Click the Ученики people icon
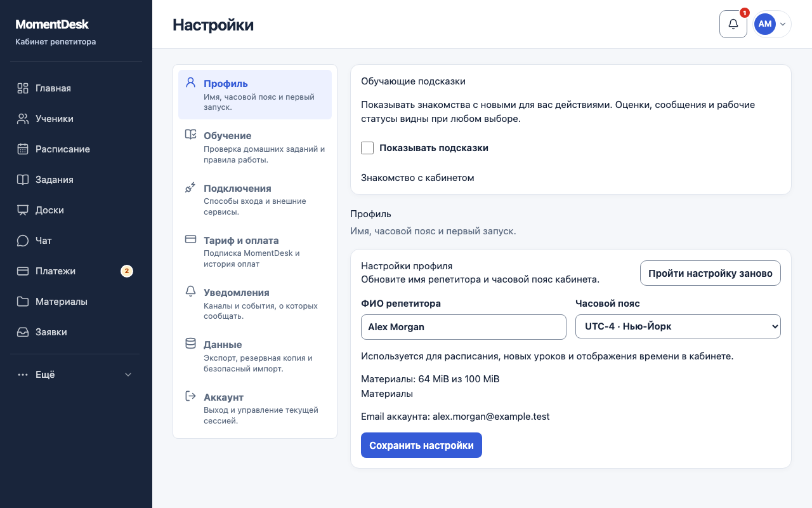This screenshot has width=812, height=508. pyautogui.click(x=23, y=119)
